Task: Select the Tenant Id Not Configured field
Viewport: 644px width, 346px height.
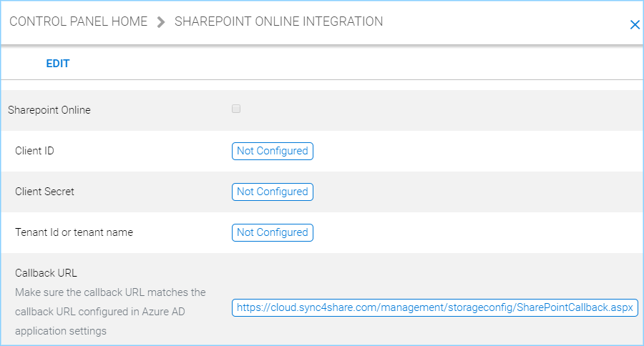Action: 273,232
